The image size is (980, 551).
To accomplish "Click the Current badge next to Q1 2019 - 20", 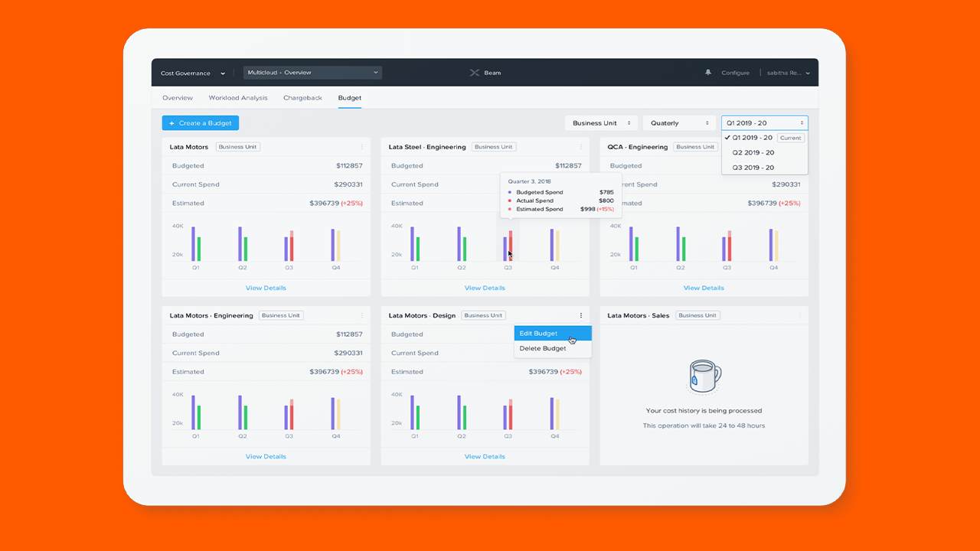I will [x=790, y=138].
